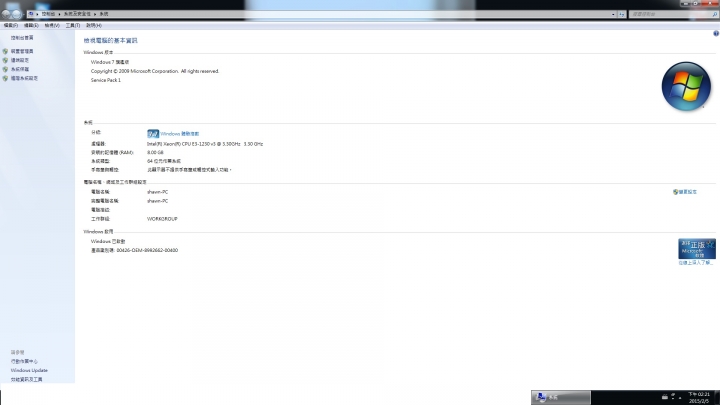This screenshot has height=405, width=720.
Task: Click the Service Pack 1 text
Action: point(106,80)
